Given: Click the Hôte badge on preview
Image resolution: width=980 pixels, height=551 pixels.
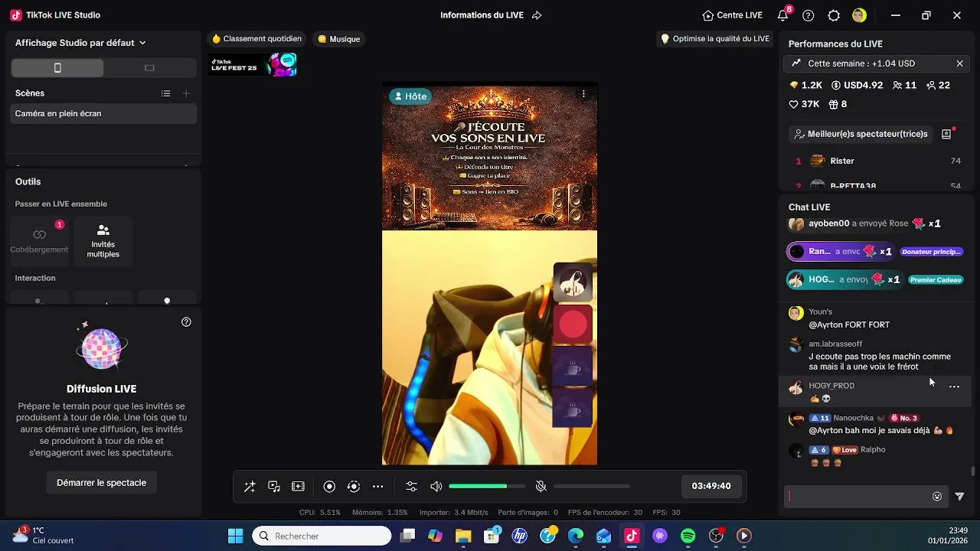Looking at the screenshot, I should tap(410, 96).
